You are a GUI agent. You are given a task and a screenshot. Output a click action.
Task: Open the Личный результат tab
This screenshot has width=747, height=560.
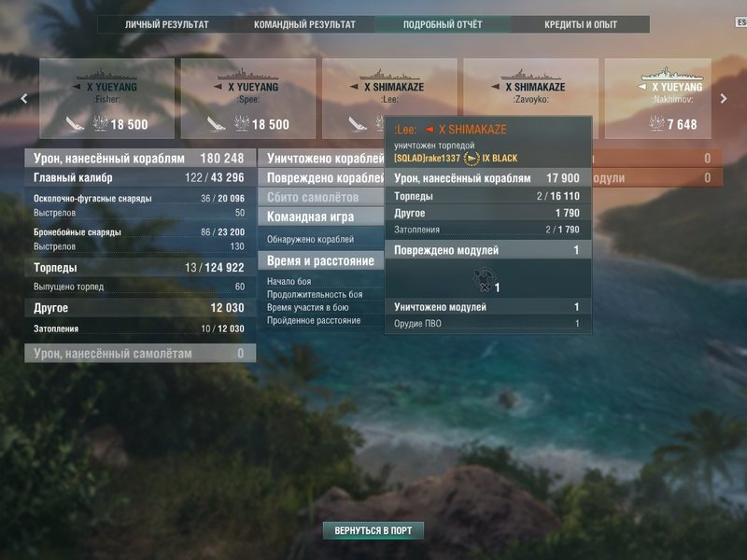pos(167,24)
